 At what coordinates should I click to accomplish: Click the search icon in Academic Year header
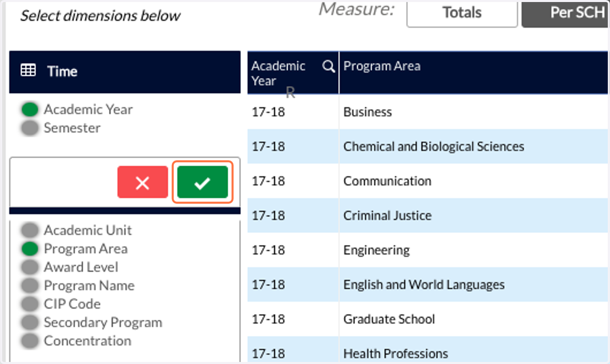329,67
